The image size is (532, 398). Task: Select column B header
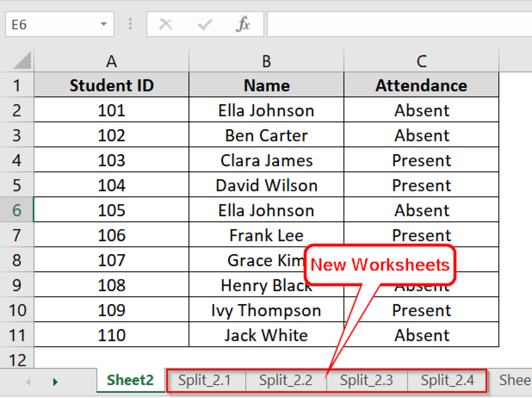[x=267, y=61]
